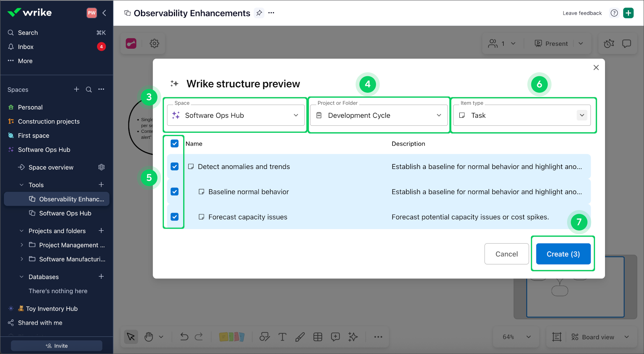Screen dimensions: 644x354
Task: Open the timer icon
Action: [x=609, y=44]
